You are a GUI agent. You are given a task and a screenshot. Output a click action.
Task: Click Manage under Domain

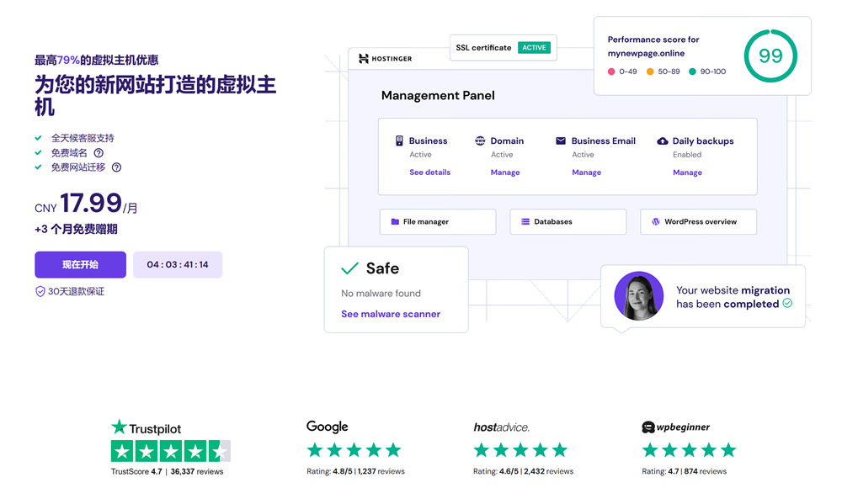pos(505,172)
